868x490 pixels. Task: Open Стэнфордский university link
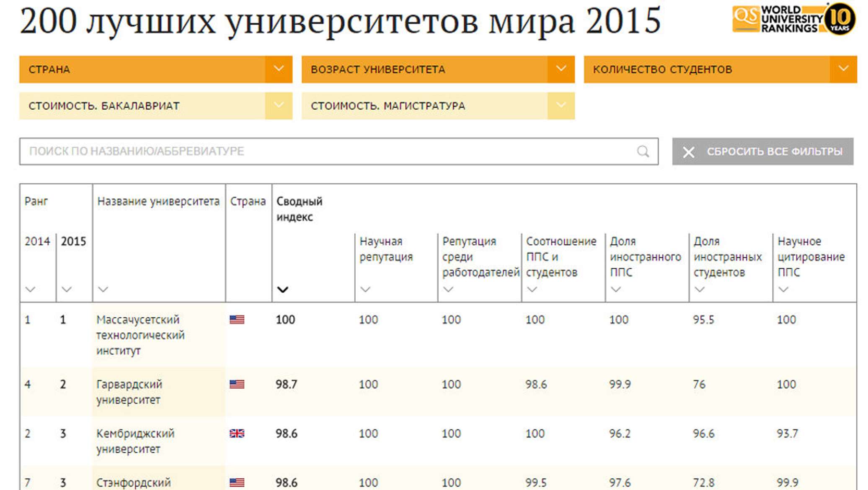tap(134, 483)
